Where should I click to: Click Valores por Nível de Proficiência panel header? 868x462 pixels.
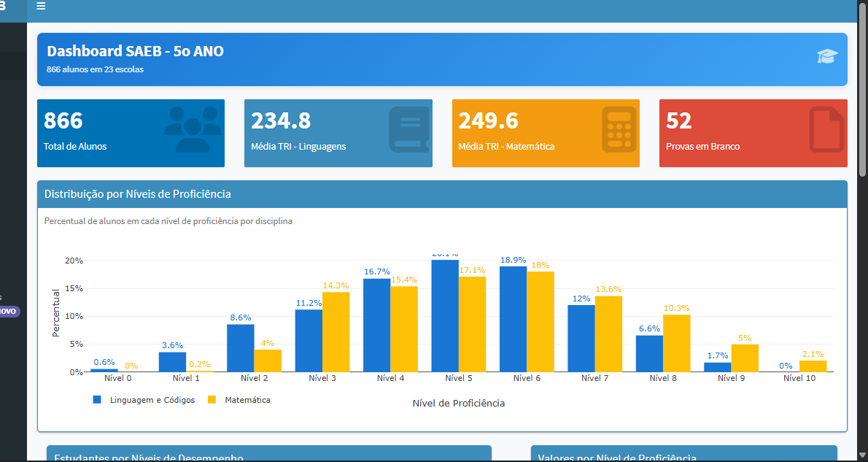(x=683, y=454)
